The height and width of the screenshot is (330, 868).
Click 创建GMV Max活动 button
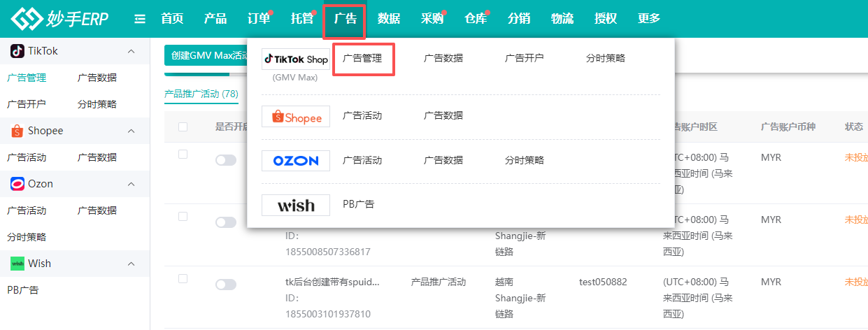pos(206,55)
